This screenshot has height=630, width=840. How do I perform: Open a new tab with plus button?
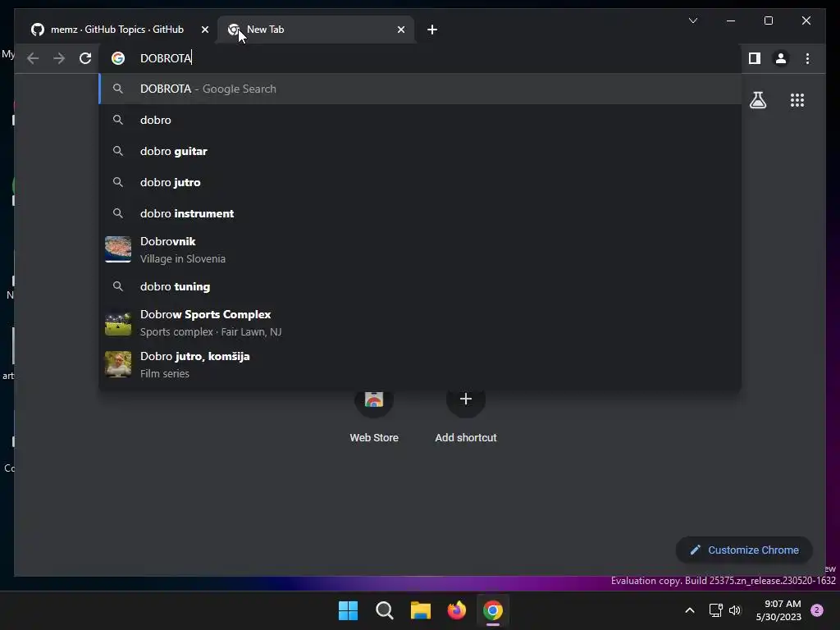pyautogui.click(x=432, y=30)
